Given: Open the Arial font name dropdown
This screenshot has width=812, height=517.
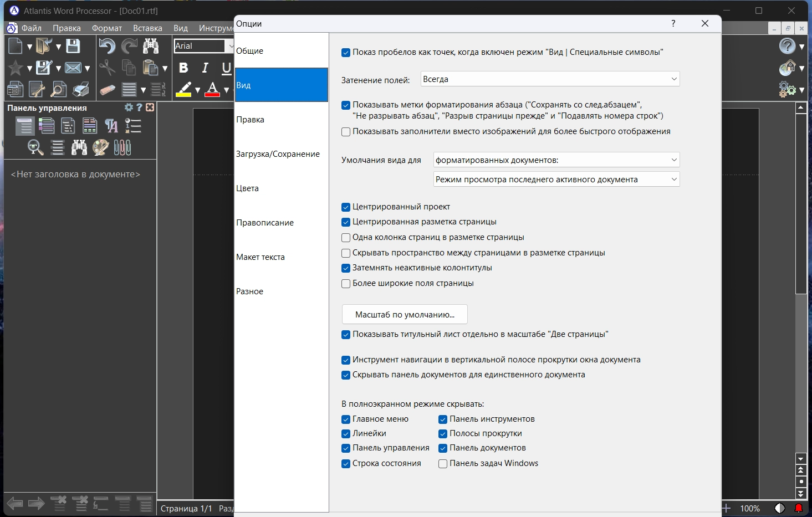Looking at the screenshot, I should point(231,46).
